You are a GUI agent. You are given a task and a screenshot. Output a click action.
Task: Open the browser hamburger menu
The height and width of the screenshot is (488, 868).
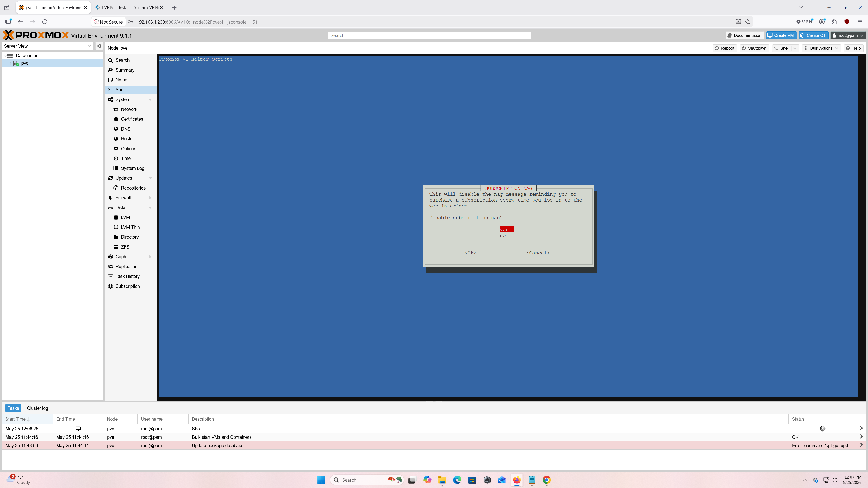[860, 22]
